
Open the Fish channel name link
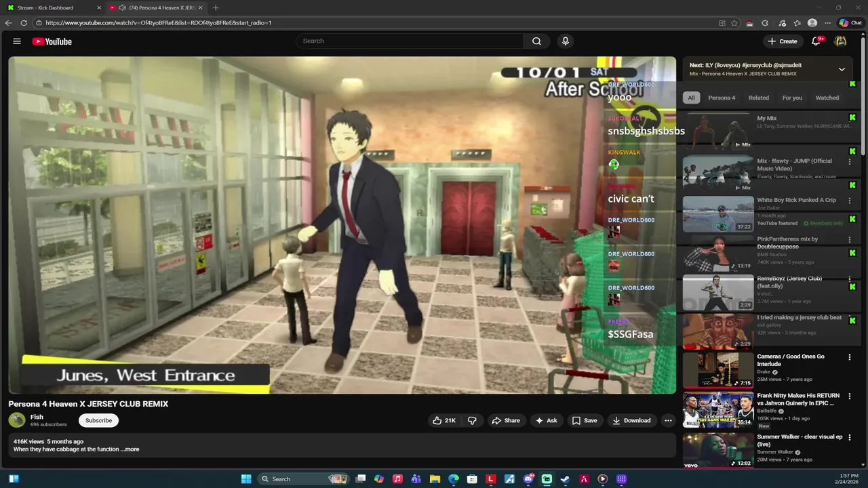coord(37,417)
